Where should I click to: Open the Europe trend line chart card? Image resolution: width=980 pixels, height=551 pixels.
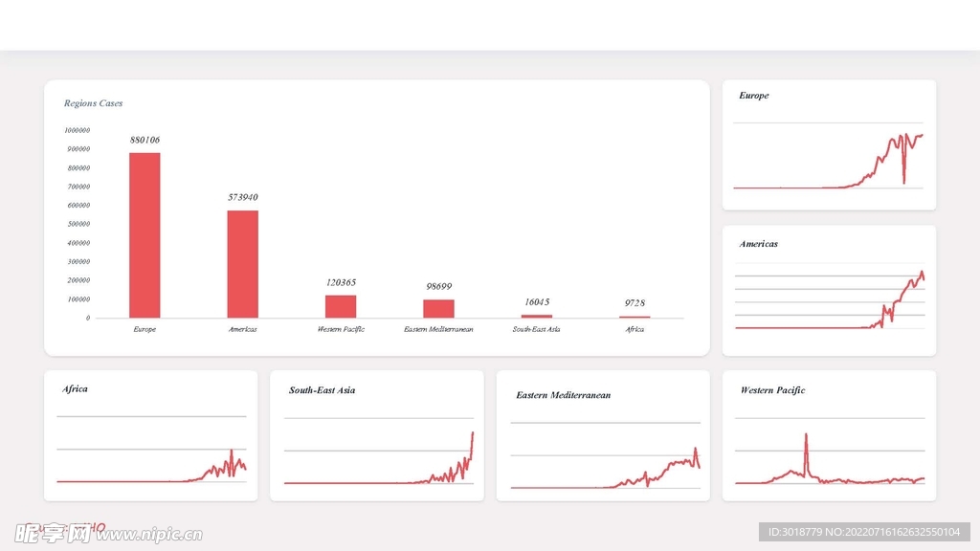coord(829,144)
